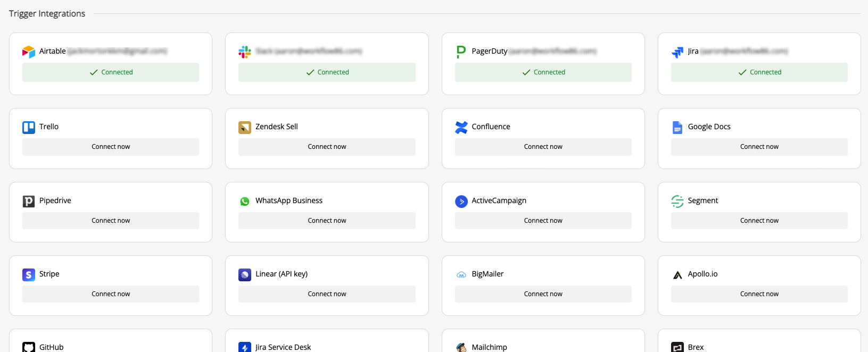Click the Jira logo icon

coord(677,52)
